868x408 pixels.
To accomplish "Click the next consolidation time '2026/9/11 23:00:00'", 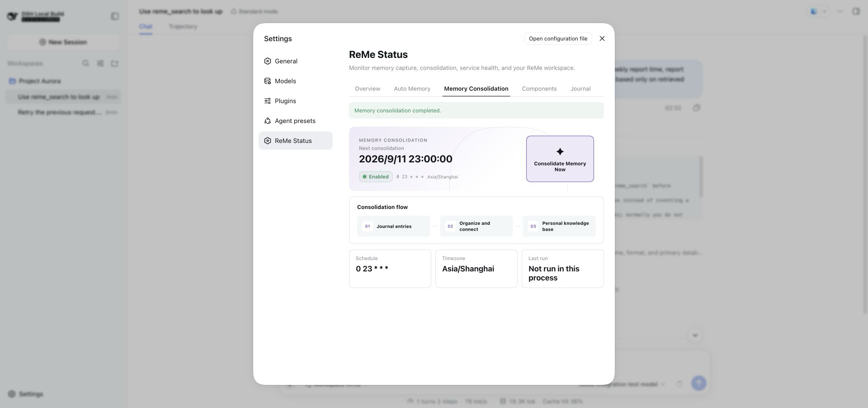I will 406,159.
